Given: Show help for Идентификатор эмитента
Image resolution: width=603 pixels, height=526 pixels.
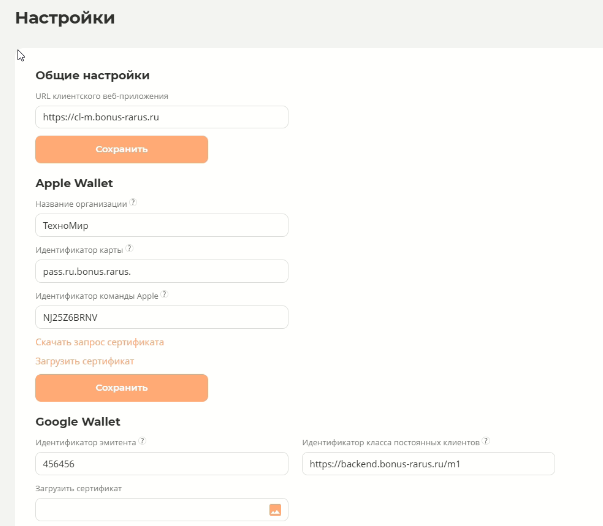Looking at the screenshot, I should pos(142,441).
